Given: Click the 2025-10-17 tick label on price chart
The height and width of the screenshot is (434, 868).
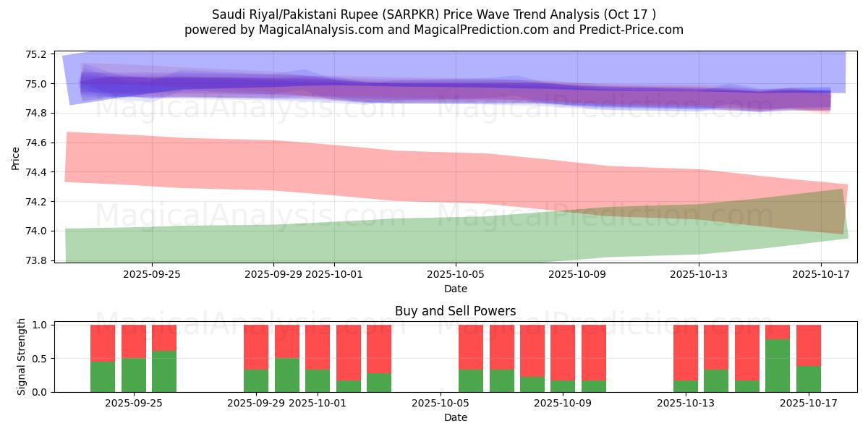Looking at the screenshot, I should pos(820,274).
